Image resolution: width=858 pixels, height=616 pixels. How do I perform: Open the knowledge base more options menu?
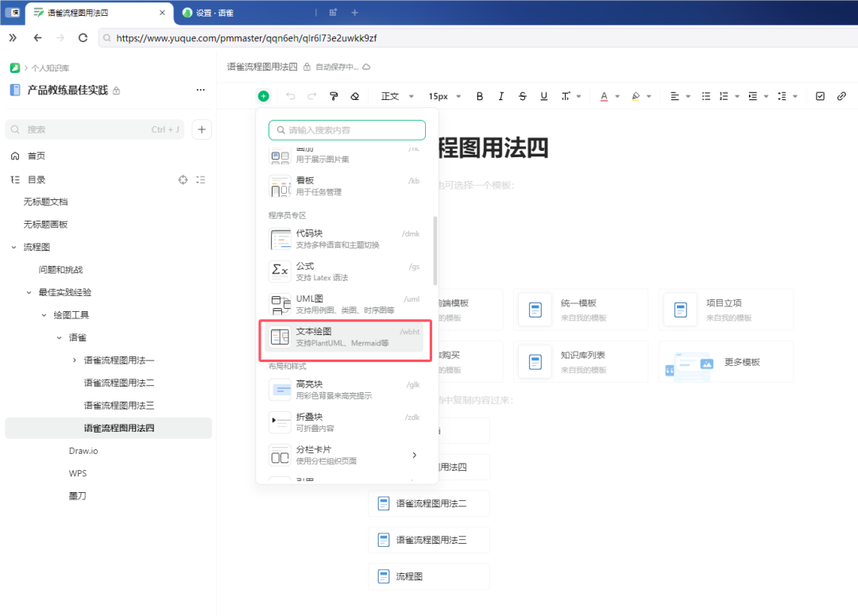(201, 90)
